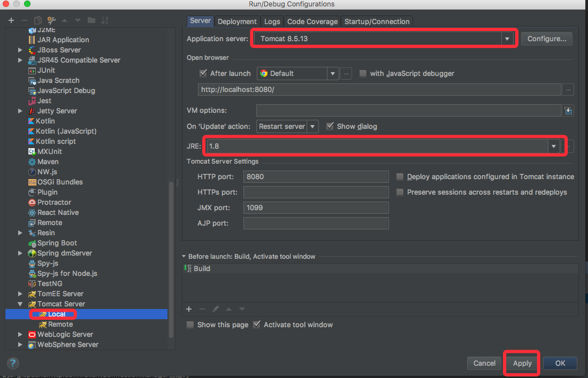Expand the TomEE Server node
The width and height of the screenshot is (588, 378).
20,294
